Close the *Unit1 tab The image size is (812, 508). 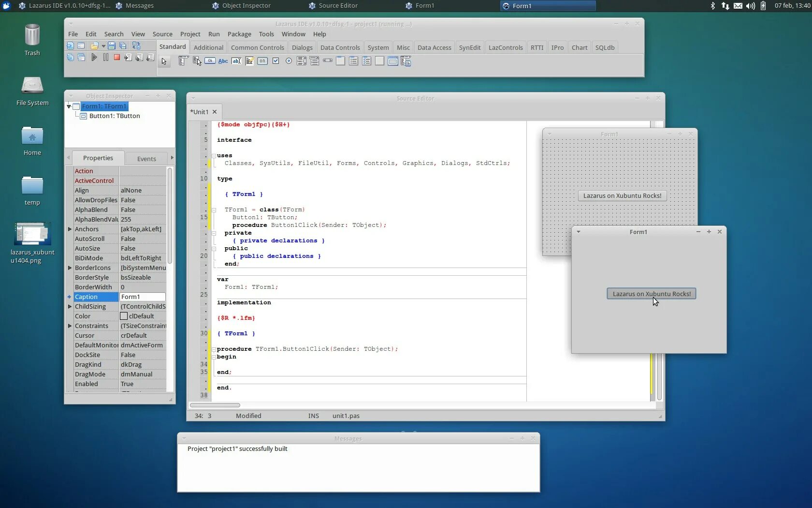point(215,112)
